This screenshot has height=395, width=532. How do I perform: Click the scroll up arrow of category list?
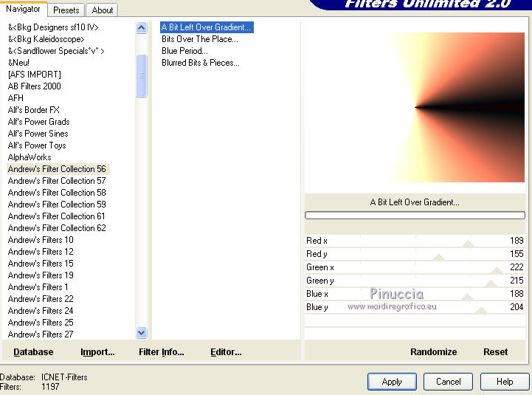click(141, 27)
